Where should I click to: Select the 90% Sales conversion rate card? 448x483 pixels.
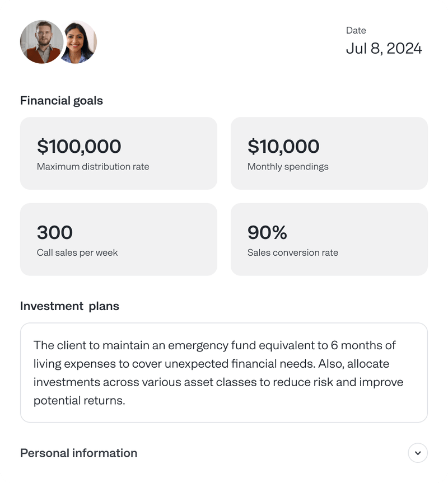coord(329,239)
